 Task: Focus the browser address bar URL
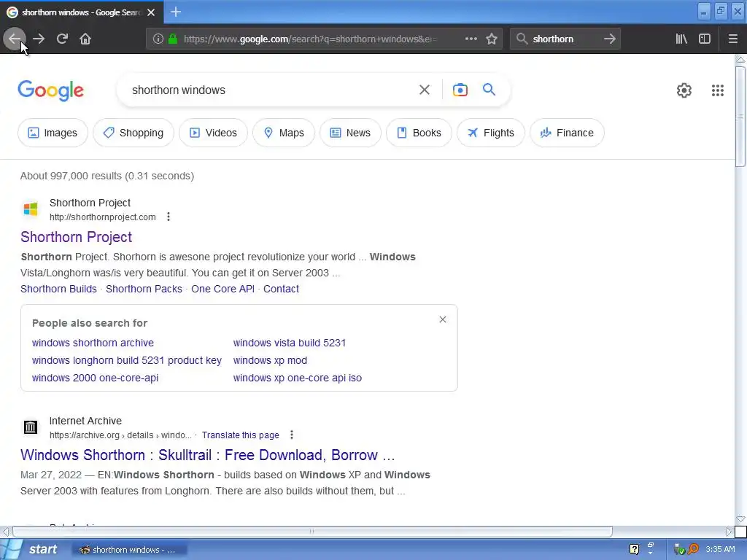tap(309, 39)
